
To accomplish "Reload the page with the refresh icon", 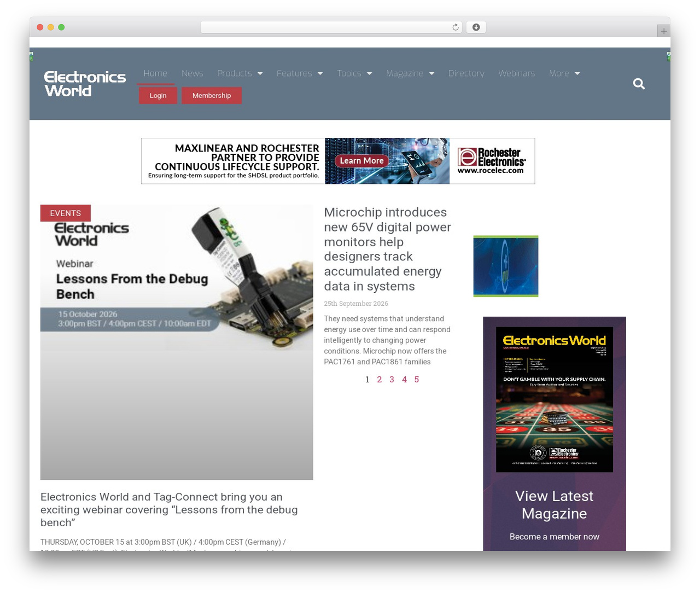I will click(x=456, y=27).
